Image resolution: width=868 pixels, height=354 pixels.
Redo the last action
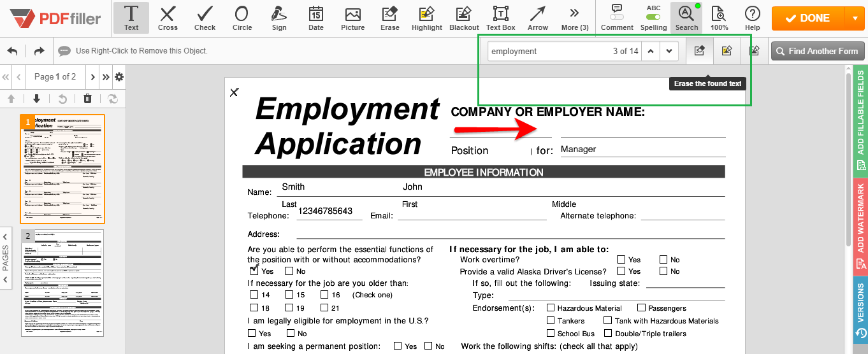[x=39, y=51]
